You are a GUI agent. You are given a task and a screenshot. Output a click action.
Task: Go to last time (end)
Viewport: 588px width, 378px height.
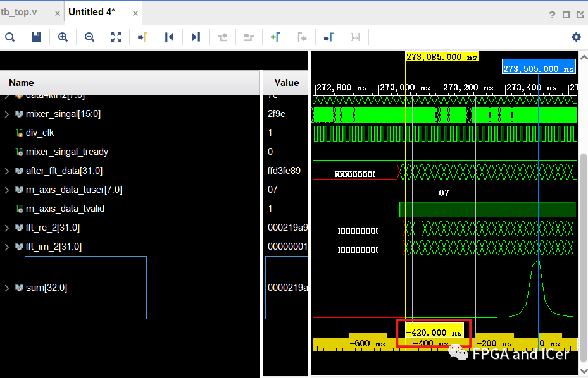[196, 37]
